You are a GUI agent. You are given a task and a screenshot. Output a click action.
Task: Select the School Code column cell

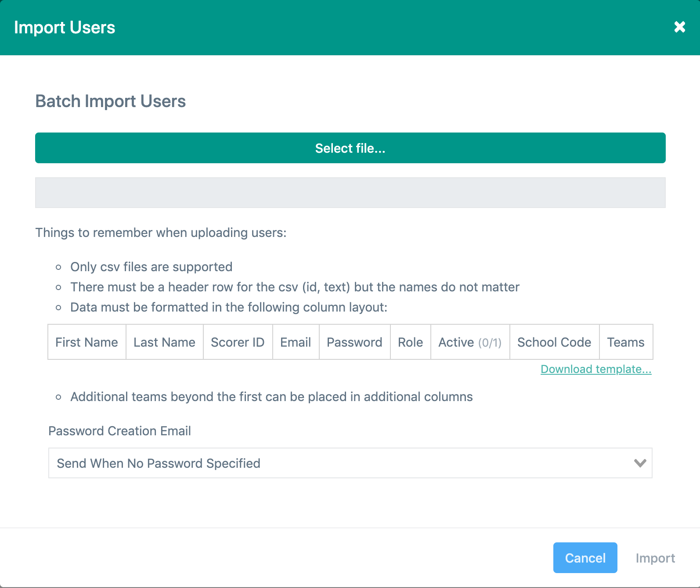click(554, 342)
